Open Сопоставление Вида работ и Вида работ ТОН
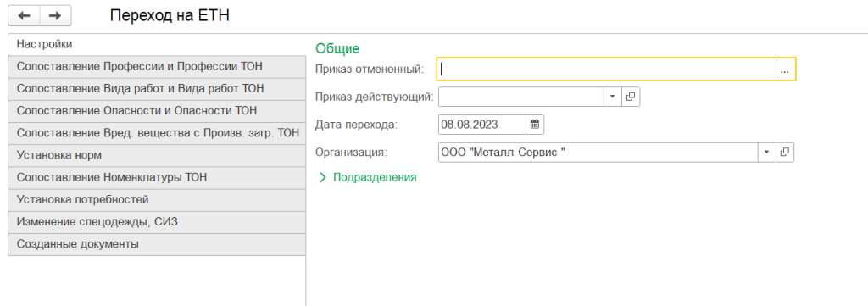Viewport: 868px width, 306px height. click(157, 88)
